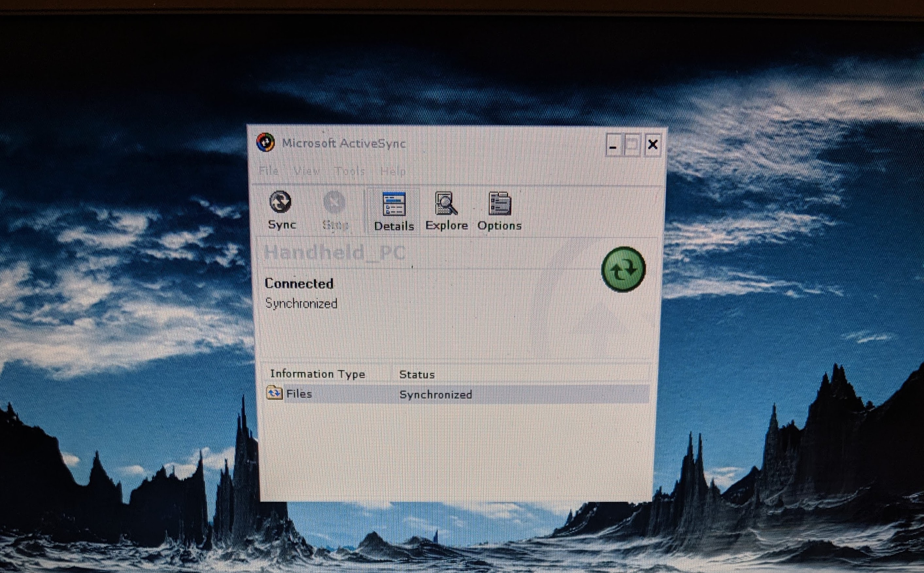
Task: Click the Connected status label
Action: (x=299, y=284)
